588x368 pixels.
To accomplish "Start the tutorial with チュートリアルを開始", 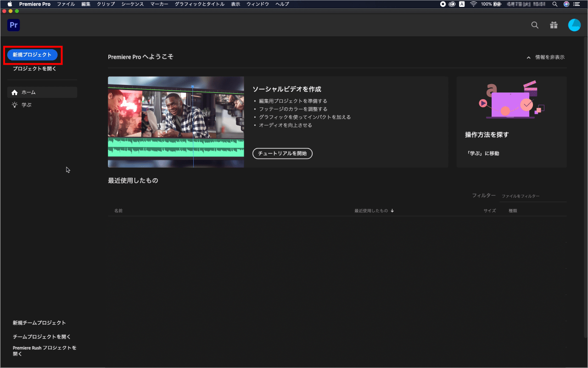I will pos(282,153).
